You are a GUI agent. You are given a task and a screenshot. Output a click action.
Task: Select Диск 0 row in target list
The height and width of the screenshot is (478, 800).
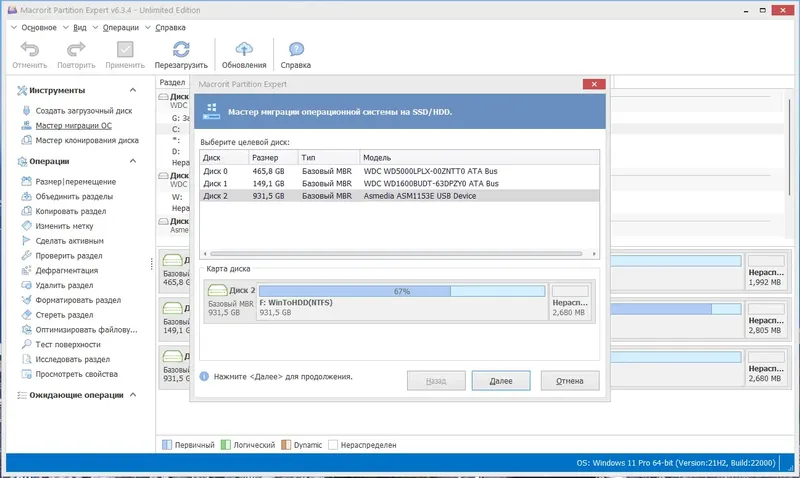point(399,171)
